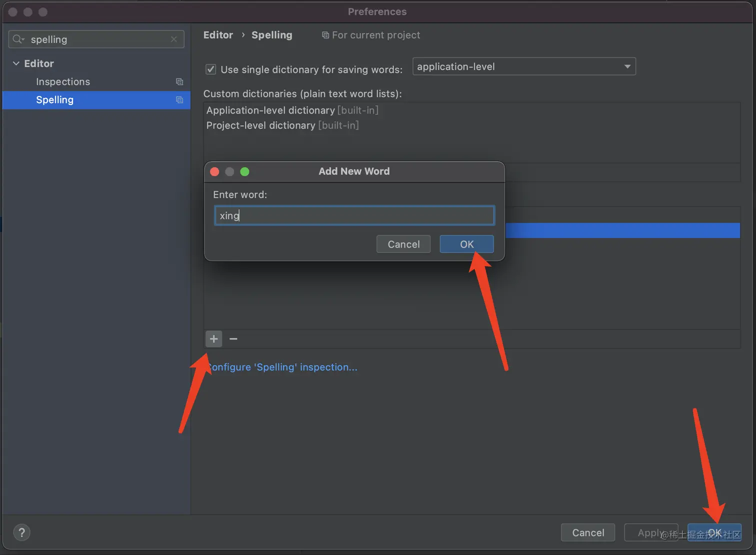
Task: Open the application-level dropdown
Action: coord(524,66)
